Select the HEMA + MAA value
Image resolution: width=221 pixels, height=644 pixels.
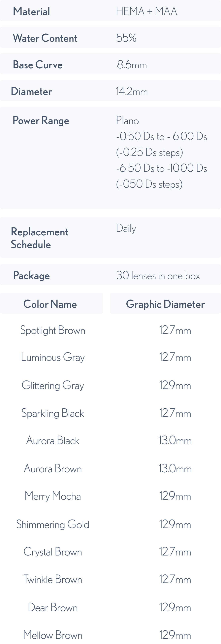point(146,12)
